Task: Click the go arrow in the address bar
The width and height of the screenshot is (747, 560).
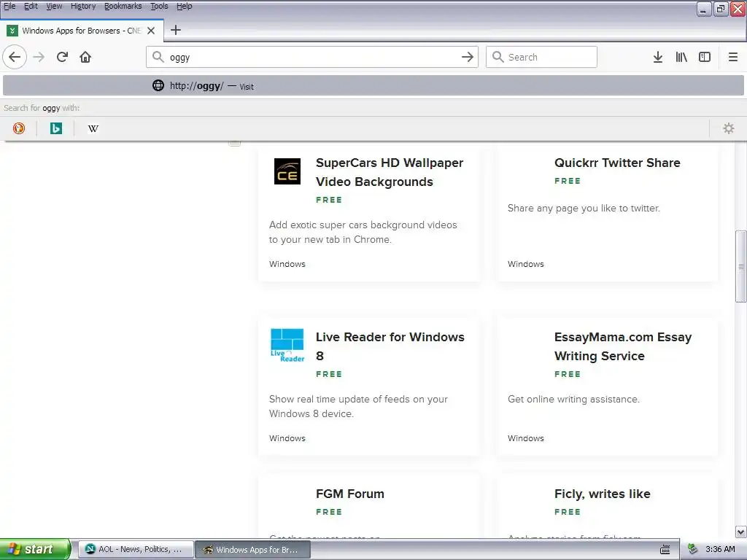Action: coord(468,57)
